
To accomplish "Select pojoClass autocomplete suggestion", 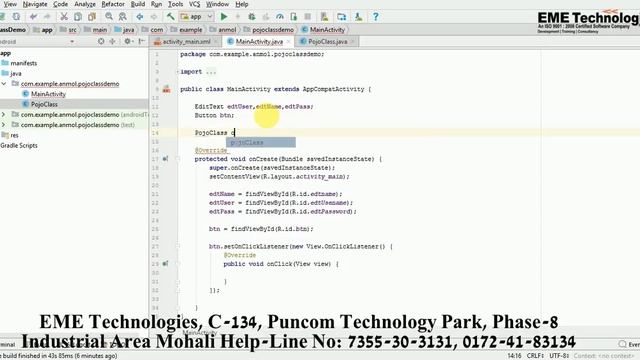I will point(261,142).
